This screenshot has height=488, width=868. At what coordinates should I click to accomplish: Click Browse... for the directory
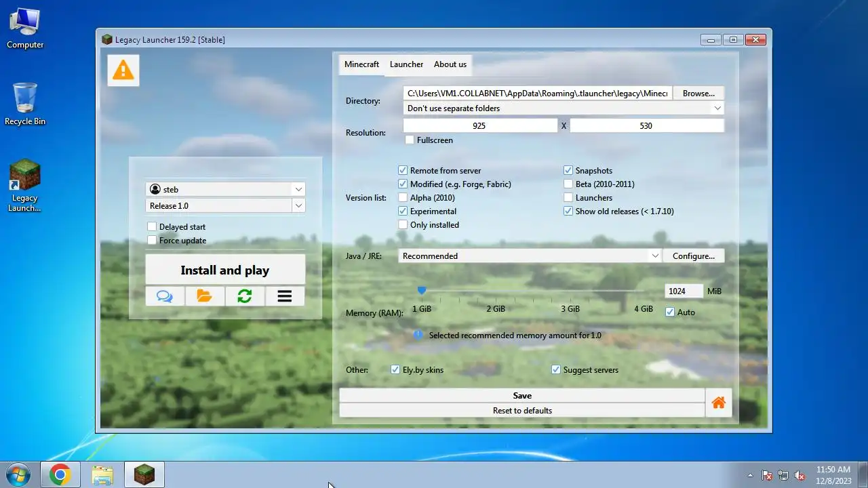click(x=698, y=94)
